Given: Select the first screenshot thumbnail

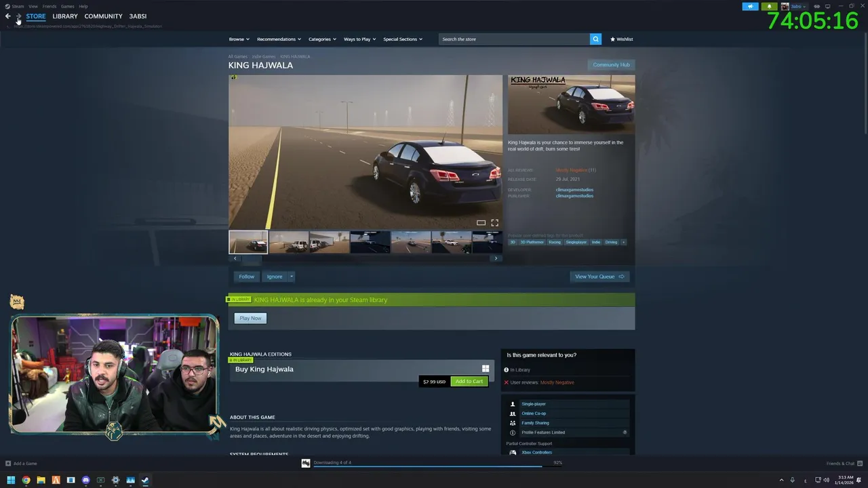Looking at the screenshot, I should 248,242.
